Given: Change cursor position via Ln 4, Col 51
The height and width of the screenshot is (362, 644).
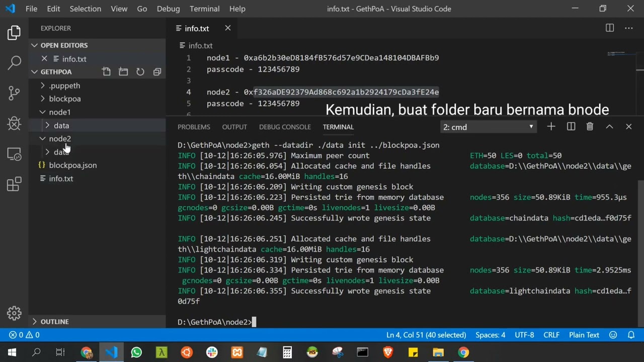Looking at the screenshot, I should point(426,335).
